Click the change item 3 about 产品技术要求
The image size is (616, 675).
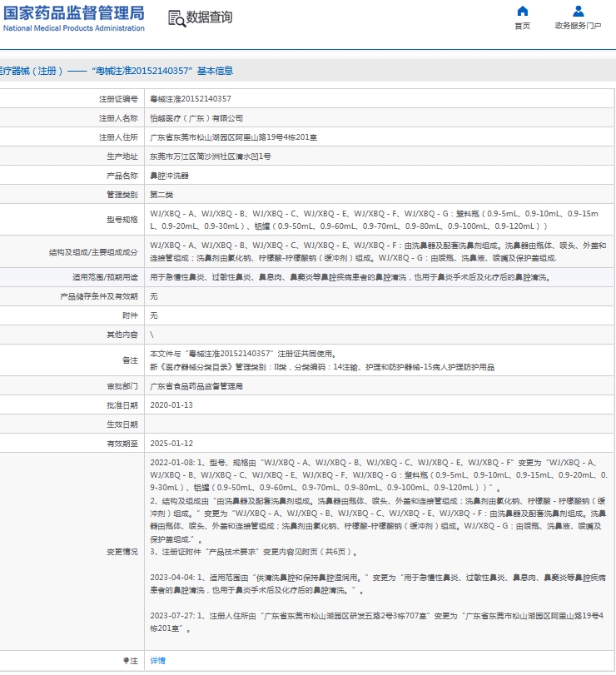click(254, 552)
